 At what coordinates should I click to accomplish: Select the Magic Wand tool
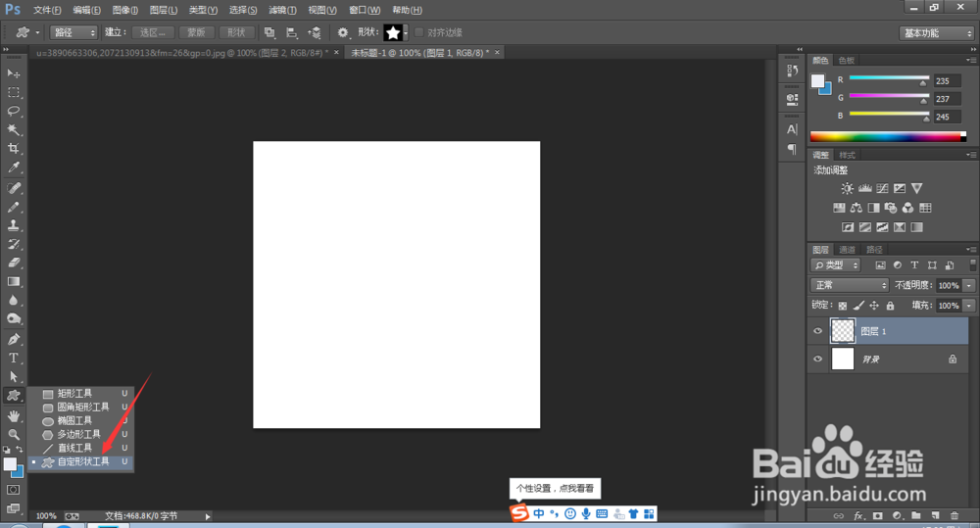click(13, 130)
